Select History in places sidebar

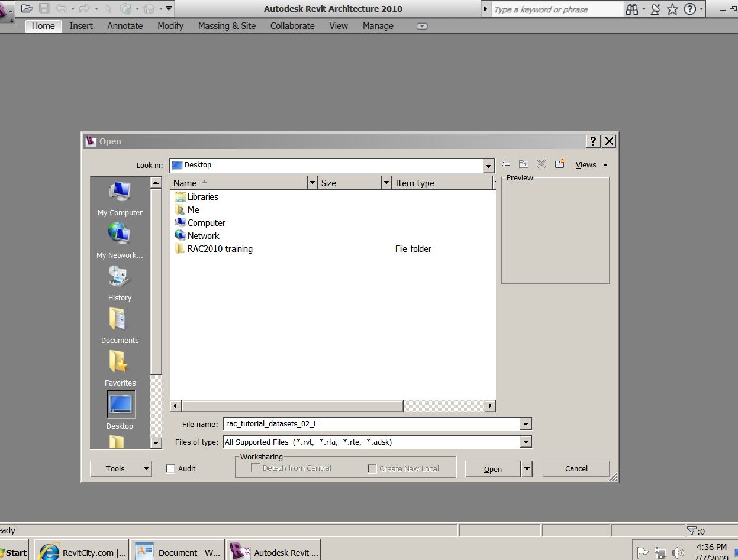120,284
